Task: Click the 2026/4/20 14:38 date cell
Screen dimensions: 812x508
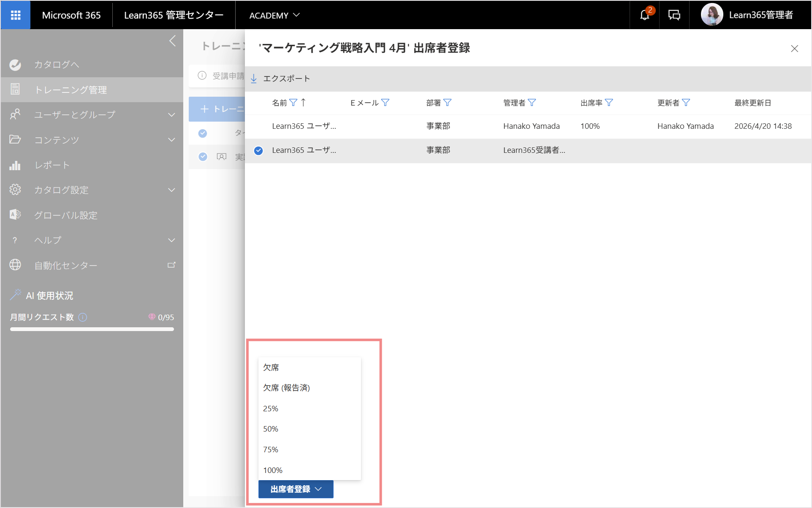Action: (x=763, y=126)
